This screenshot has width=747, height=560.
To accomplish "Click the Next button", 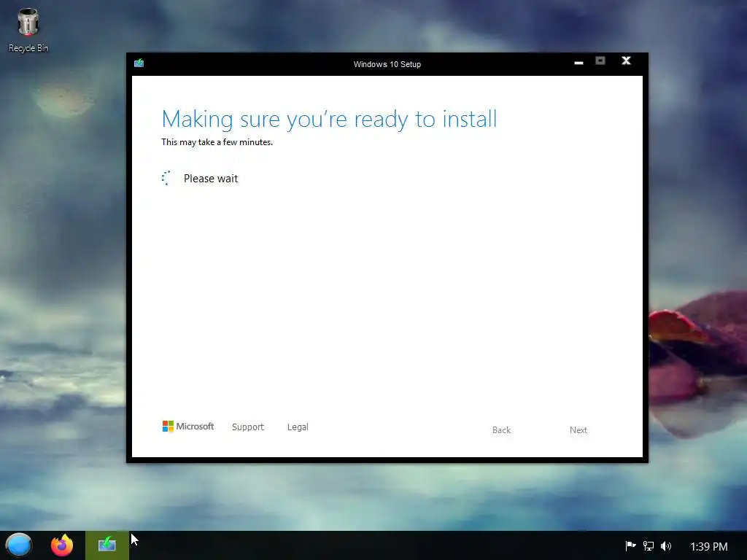I will point(578,430).
